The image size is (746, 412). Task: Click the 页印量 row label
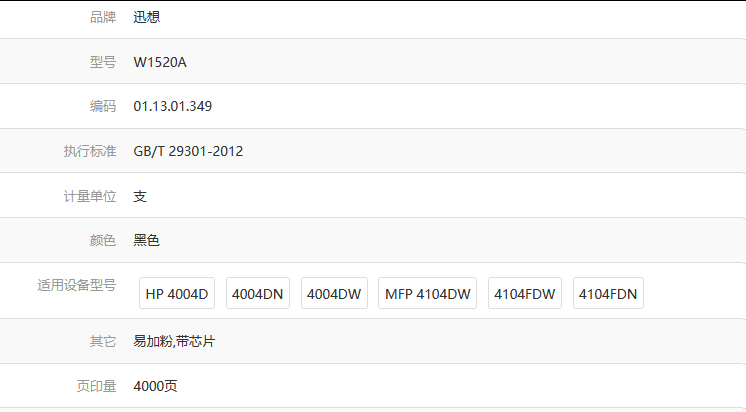point(96,386)
